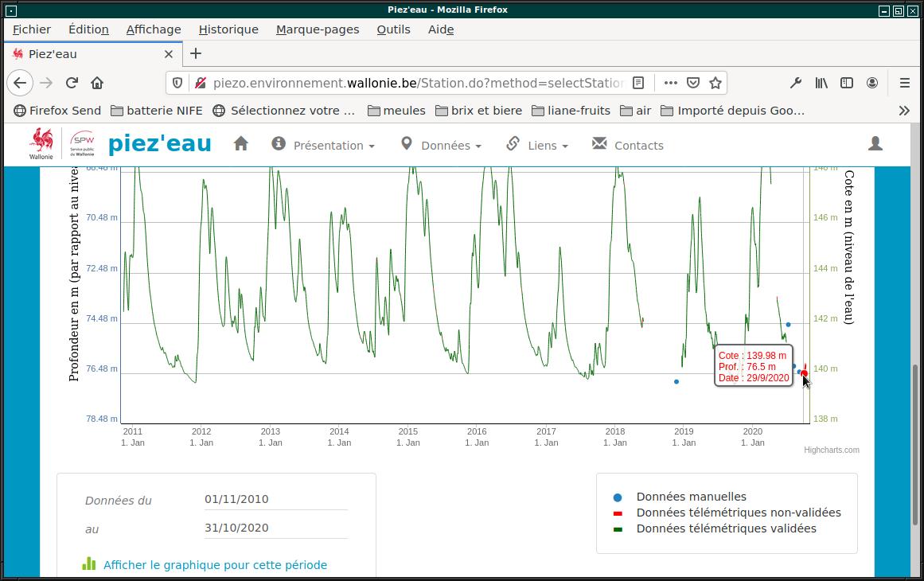Screen dimensions: 924x581
Task: Click the Wallonie rooster logo
Action: tap(41, 144)
